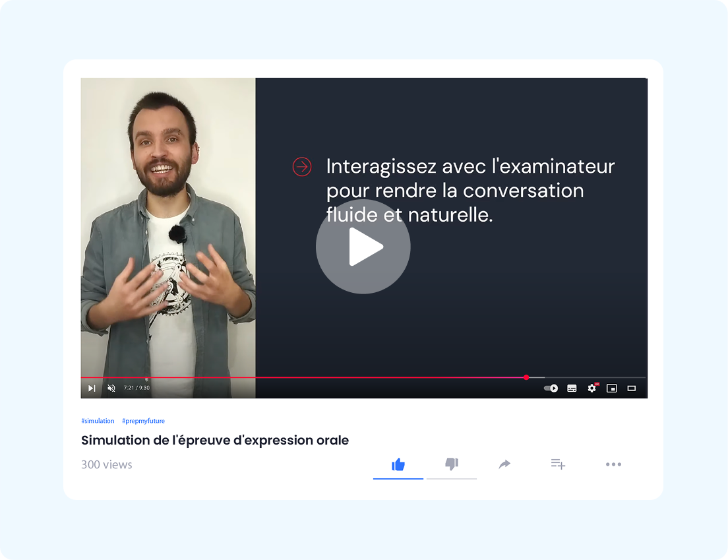Click the red progress bar scrubber dot
The height and width of the screenshot is (560, 728).
pos(526,377)
